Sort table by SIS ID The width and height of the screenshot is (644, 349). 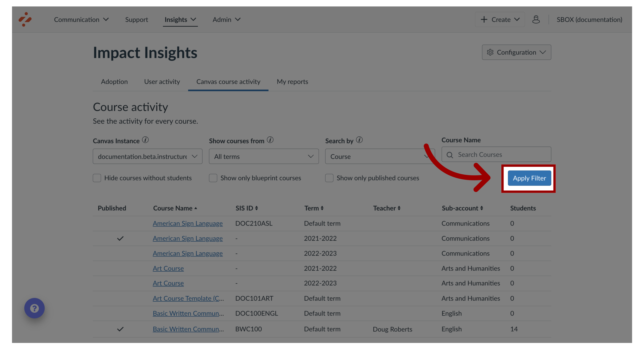pyautogui.click(x=256, y=208)
